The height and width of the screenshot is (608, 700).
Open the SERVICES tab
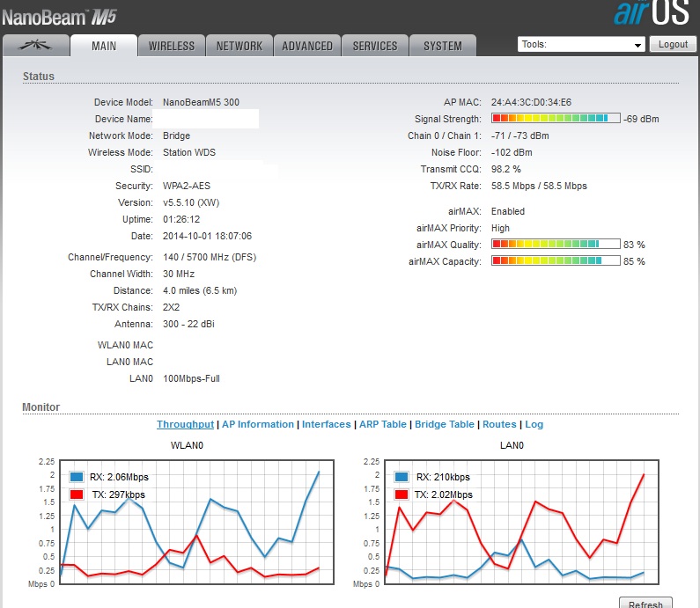375,46
